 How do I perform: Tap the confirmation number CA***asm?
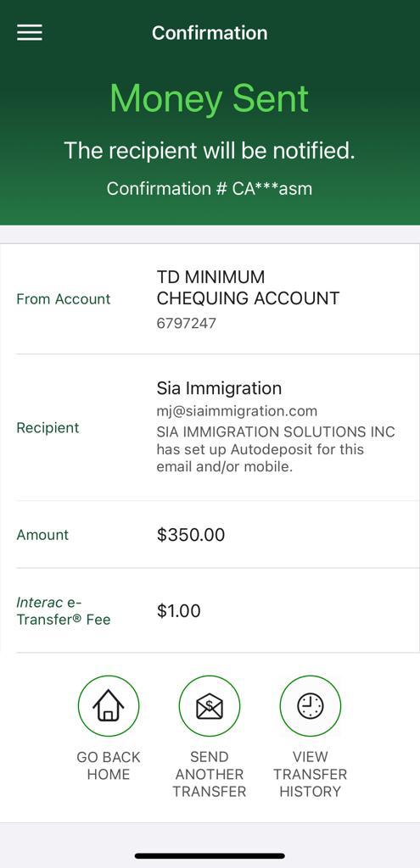(x=210, y=188)
